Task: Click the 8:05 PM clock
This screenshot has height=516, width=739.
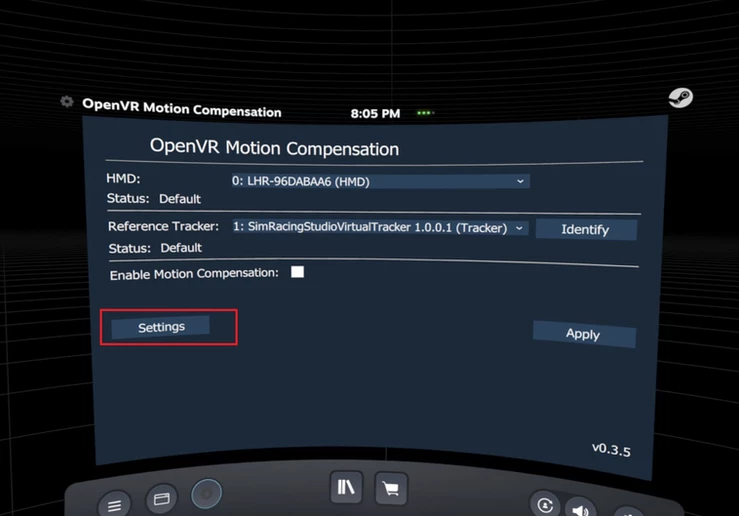Action: [375, 114]
